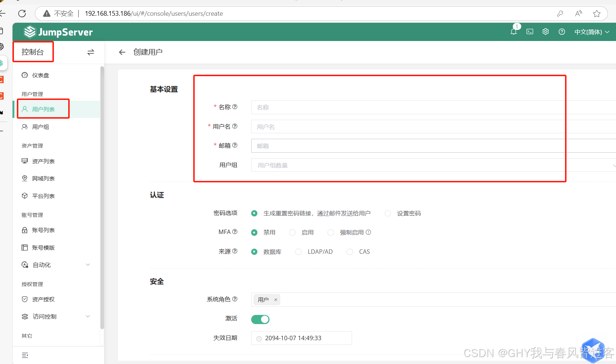The width and height of the screenshot is (616, 364).
Task: Open system settings via the gear icon
Action: (546, 31)
